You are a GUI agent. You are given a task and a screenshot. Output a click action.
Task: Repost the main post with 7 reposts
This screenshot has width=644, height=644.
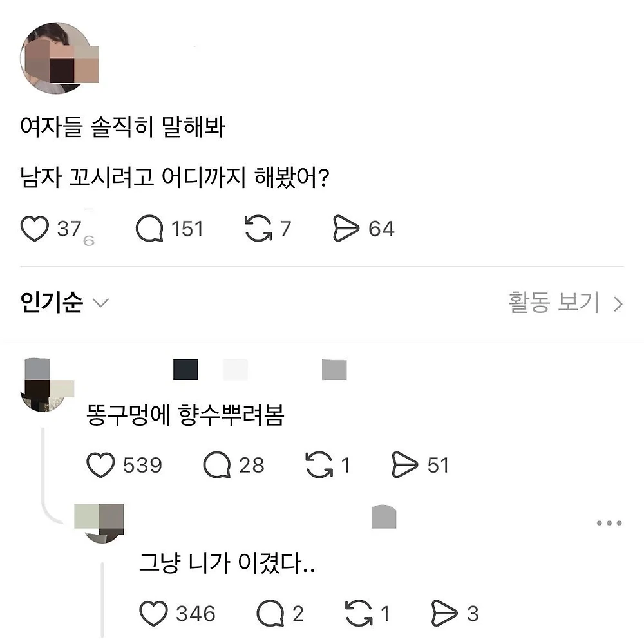tap(258, 229)
